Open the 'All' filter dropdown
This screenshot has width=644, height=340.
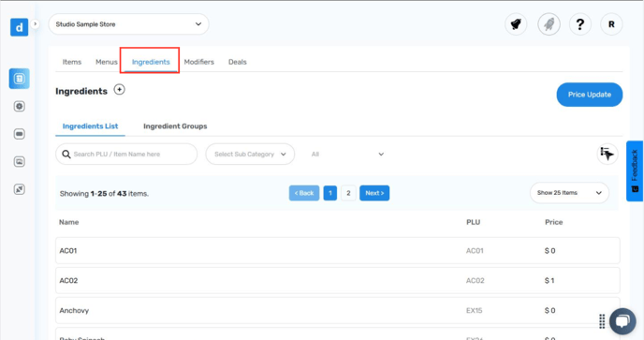point(347,155)
